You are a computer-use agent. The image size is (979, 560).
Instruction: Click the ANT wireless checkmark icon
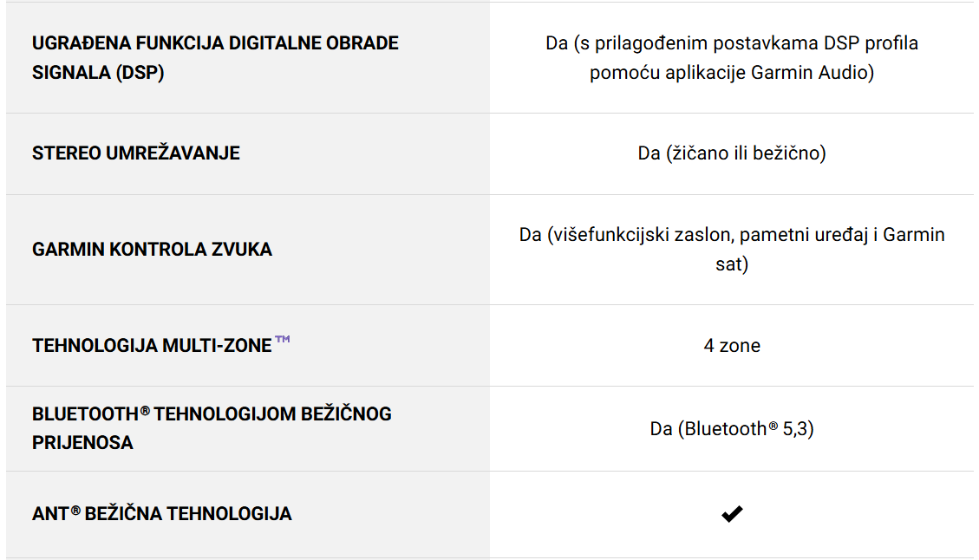[732, 514]
